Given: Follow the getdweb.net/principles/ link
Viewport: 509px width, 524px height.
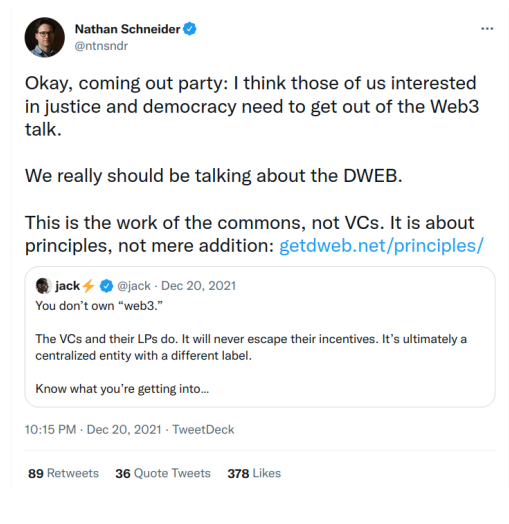Looking at the screenshot, I should coord(381,246).
